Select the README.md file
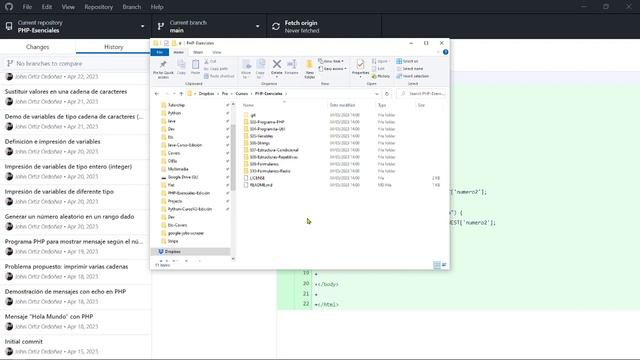Image resolution: width=640 pixels, height=360 pixels. coord(261,185)
